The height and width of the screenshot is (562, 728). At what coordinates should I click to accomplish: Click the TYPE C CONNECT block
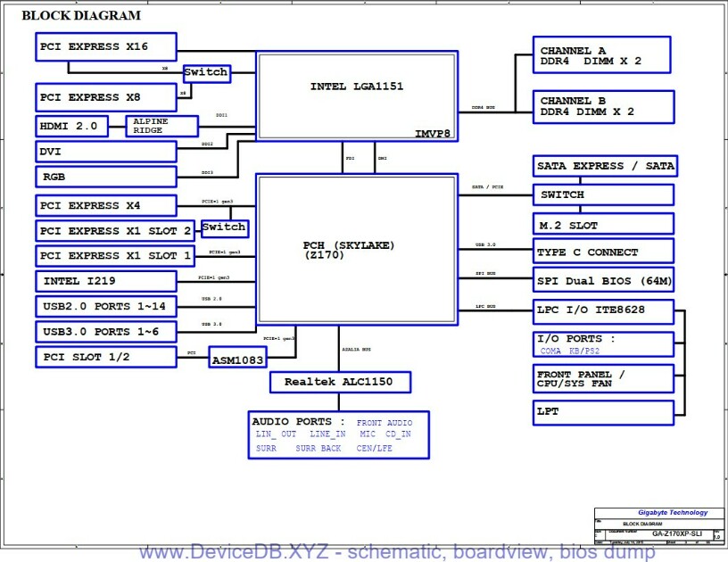tap(603, 251)
